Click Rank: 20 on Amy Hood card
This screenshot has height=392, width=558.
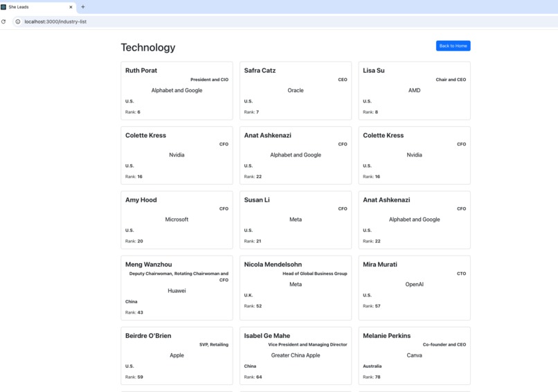[134, 241]
